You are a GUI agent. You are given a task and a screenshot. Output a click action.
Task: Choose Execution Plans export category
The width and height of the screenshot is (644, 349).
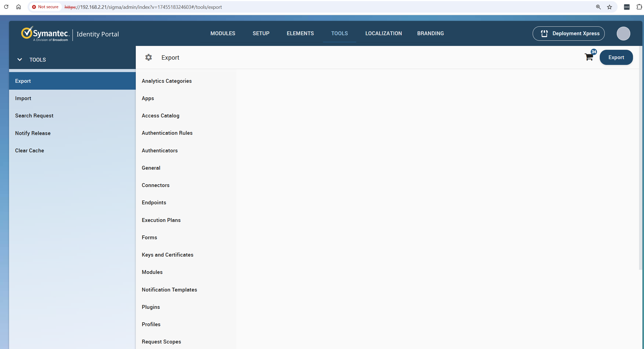coord(186,220)
